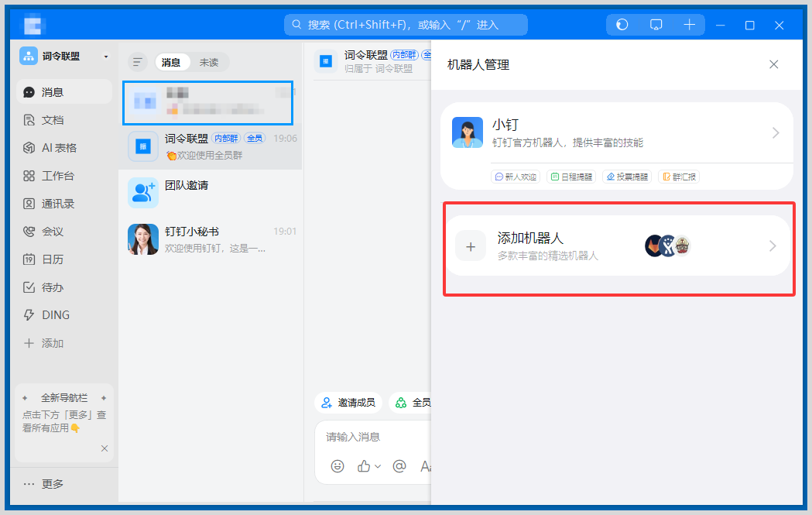Switch to 未读 tab
Viewport: 812px width, 515px height.
click(209, 62)
